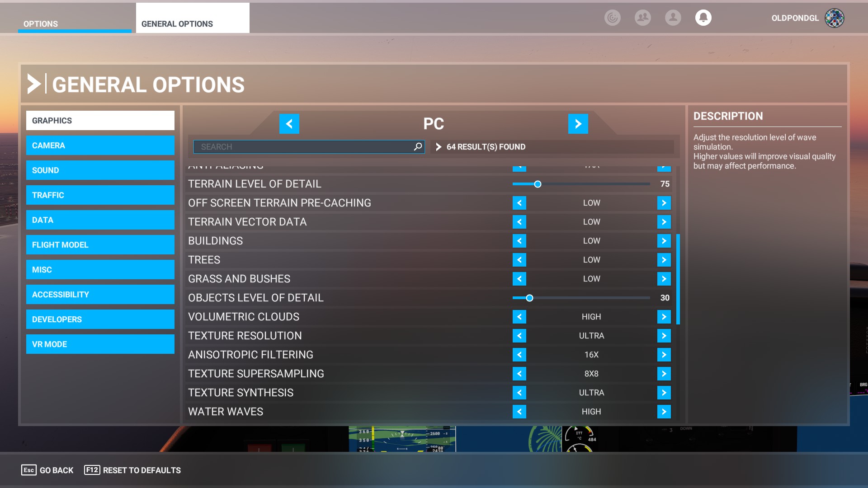
Task: Raise the Trees quality setting
Action: click(664, 260)
